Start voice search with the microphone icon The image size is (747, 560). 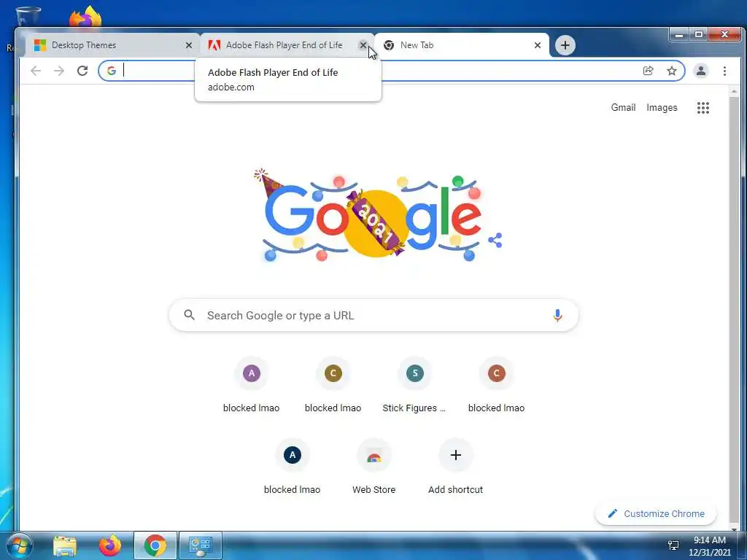[x=557, y=315]
